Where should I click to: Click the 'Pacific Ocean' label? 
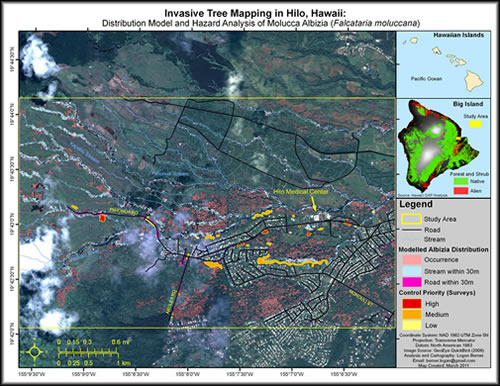pyautogui.click(x=426, y=79)
